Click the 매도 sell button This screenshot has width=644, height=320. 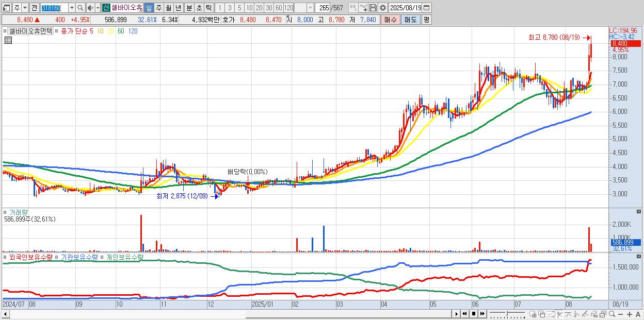click(x=411, y=20)
